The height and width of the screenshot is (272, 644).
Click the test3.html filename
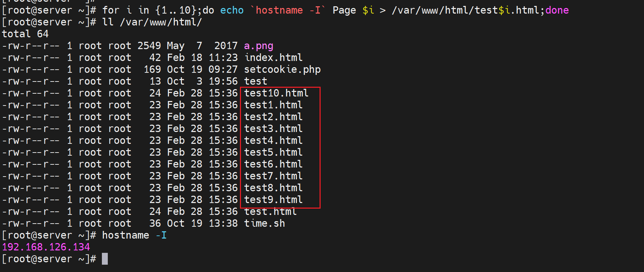(273, 129)
